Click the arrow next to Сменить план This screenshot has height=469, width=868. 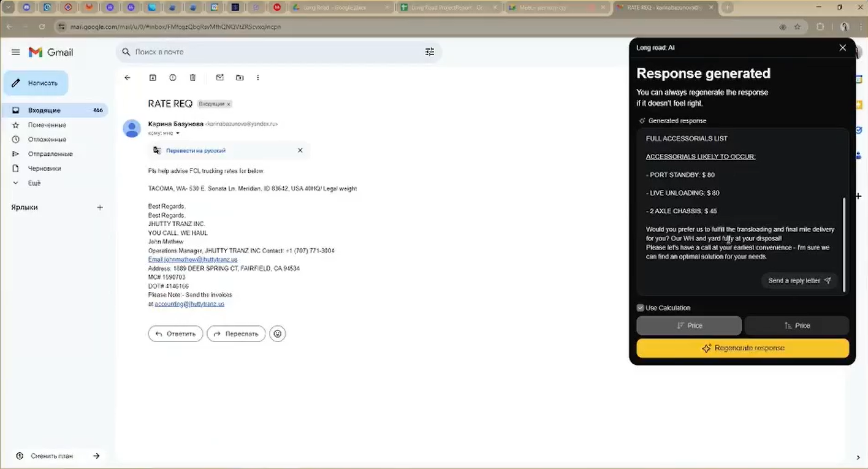tap(96, 456)
